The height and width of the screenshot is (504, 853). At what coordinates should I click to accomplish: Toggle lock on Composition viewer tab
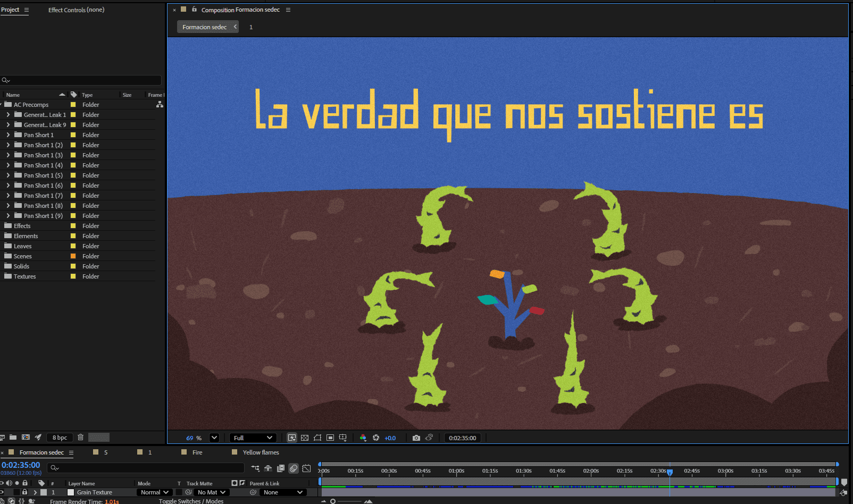[194, 9]
